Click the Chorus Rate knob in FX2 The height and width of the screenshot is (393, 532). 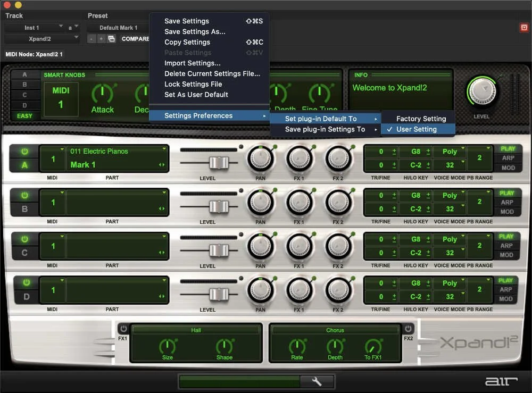pyautogui.click(x=297, y=346)
